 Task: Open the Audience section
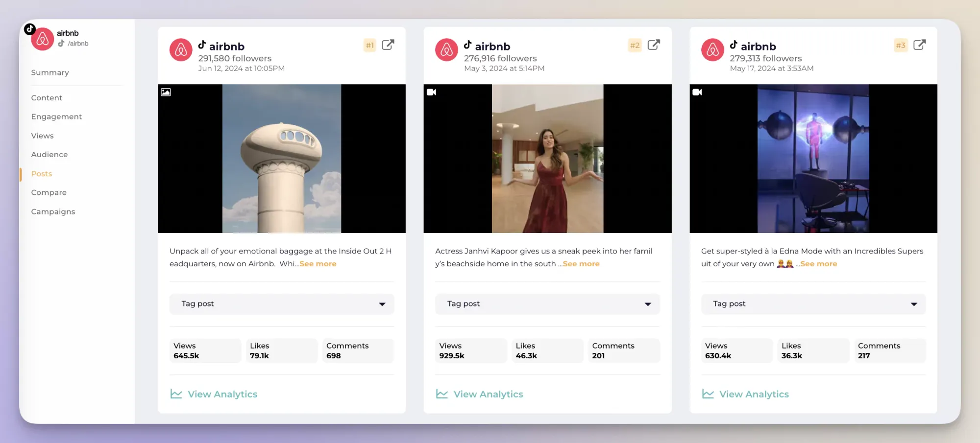coord(49,155)
